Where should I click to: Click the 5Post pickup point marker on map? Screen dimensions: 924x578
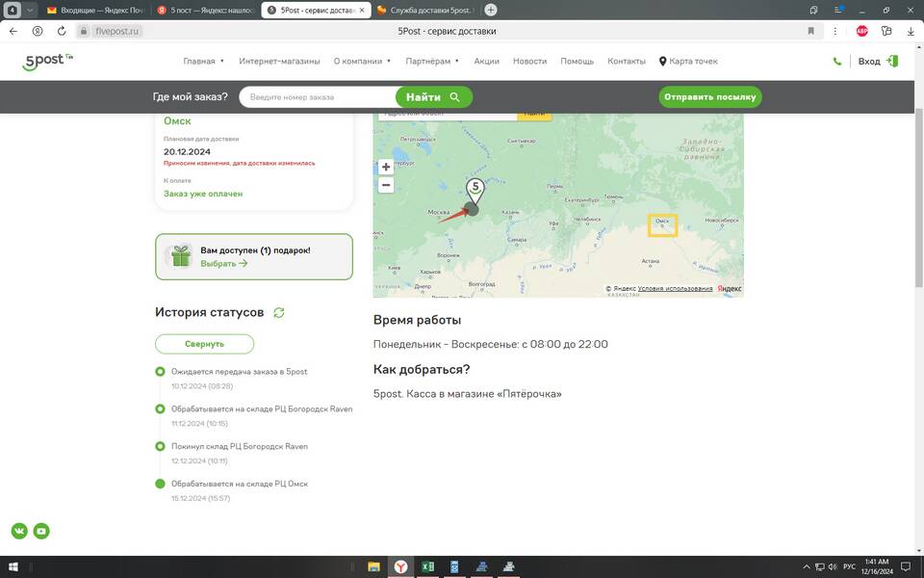[x=475, y=191]
